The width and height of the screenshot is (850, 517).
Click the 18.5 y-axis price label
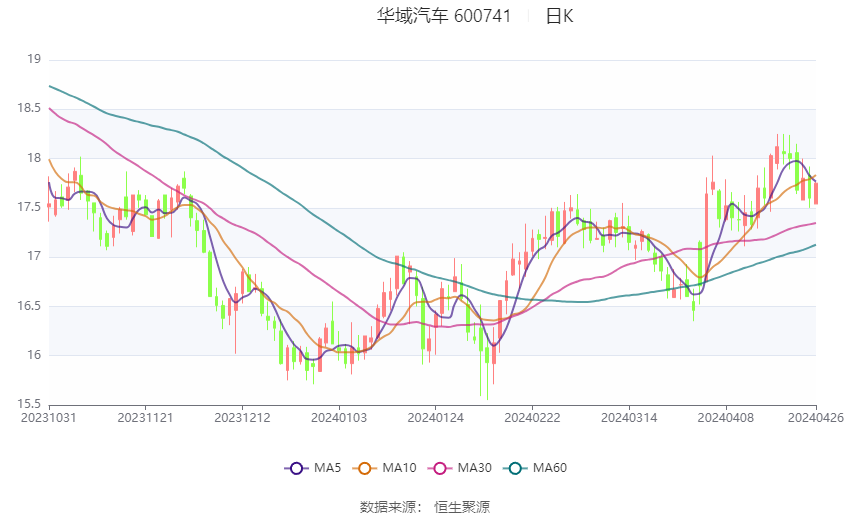pyautogui.click(x=29, y=108)
